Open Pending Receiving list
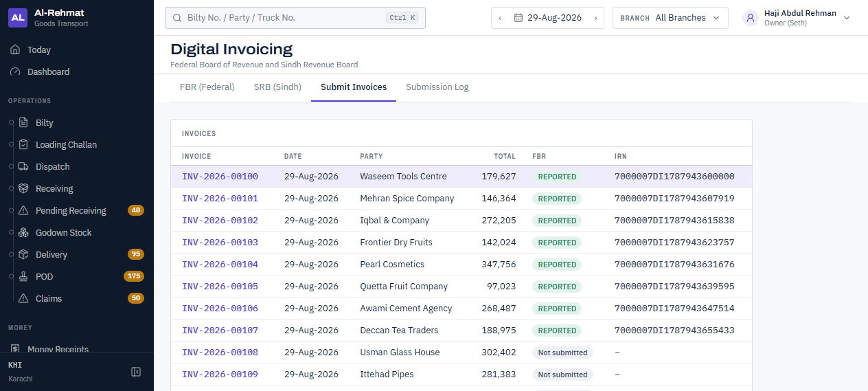868x391 pixels. (82, 210)
